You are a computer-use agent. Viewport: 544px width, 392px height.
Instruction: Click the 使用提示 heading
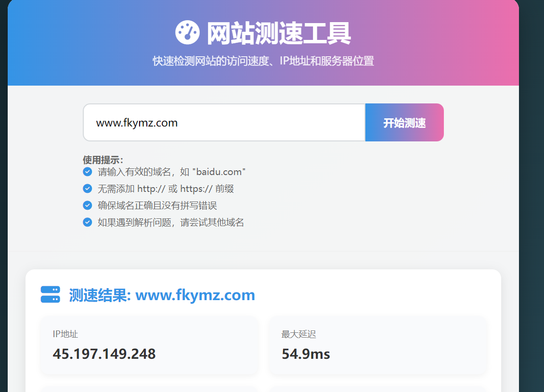click(x=103, y=160)
